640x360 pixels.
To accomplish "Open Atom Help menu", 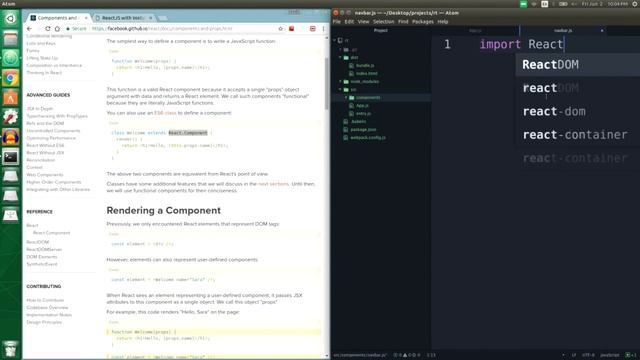I will pyautogui.click(x=443, y=22).
